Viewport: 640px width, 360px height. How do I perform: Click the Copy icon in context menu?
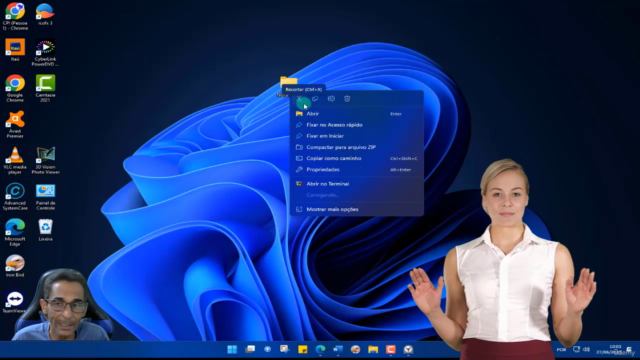pyautogui.click(x=315, y=99)
